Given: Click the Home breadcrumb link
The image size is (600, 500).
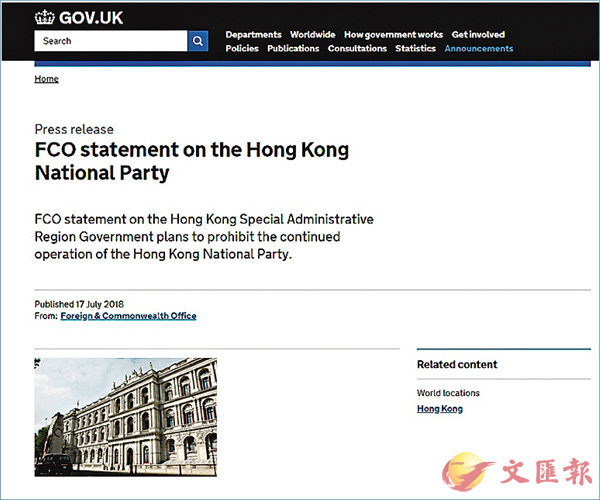Looking at the screenshot, I should coord(46,79).
